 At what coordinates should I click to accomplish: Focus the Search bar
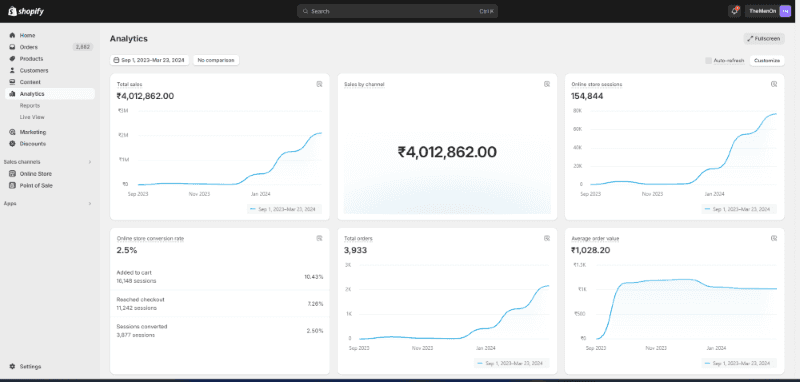(397, 11)
